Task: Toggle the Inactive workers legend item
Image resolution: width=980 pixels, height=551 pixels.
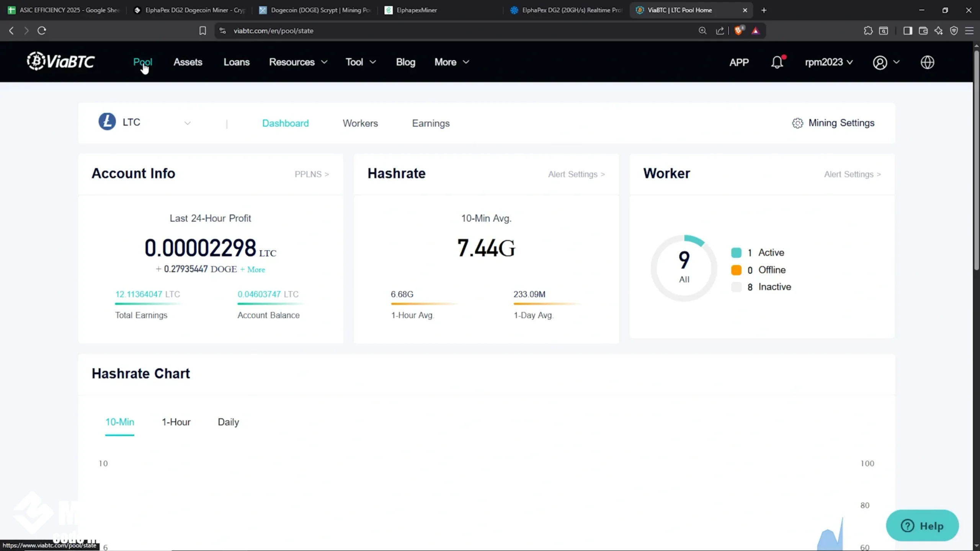Action: pyautogui.click(x=763, y=287)
